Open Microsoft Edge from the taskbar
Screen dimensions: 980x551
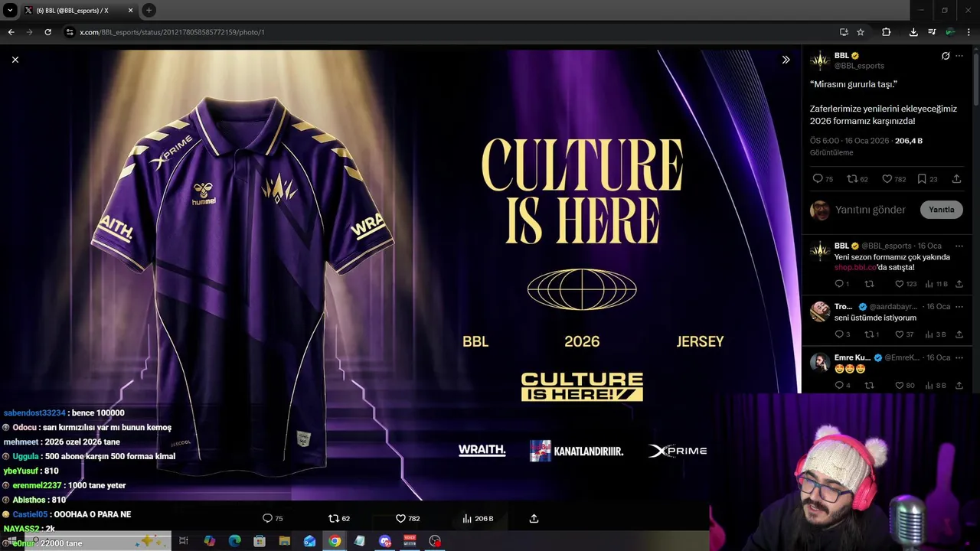pyautogui.click(x=234, y=541)
